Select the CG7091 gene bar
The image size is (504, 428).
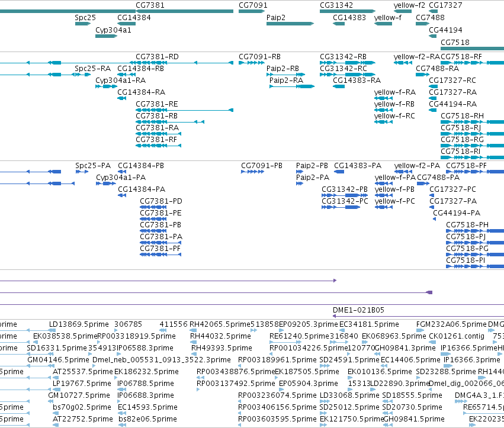point(252,11)
